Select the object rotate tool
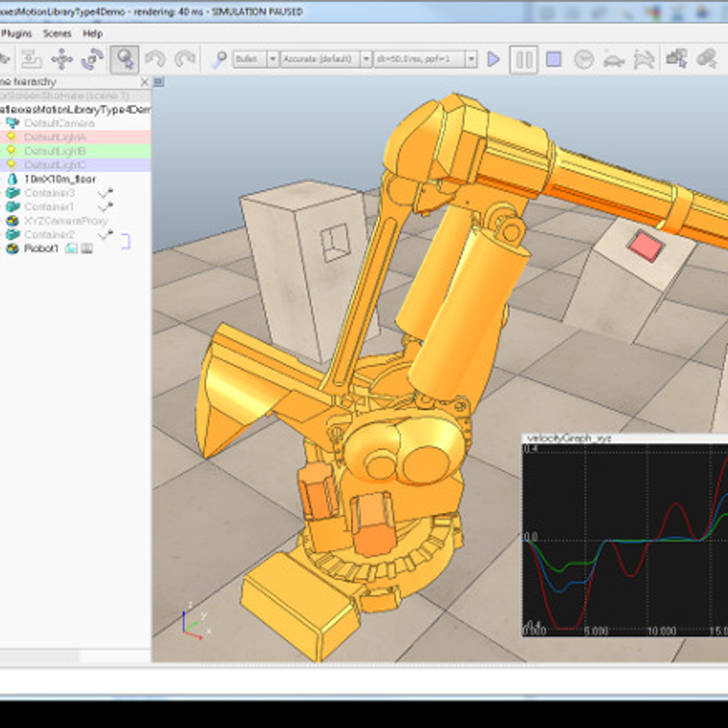 (x=93, y=59)
